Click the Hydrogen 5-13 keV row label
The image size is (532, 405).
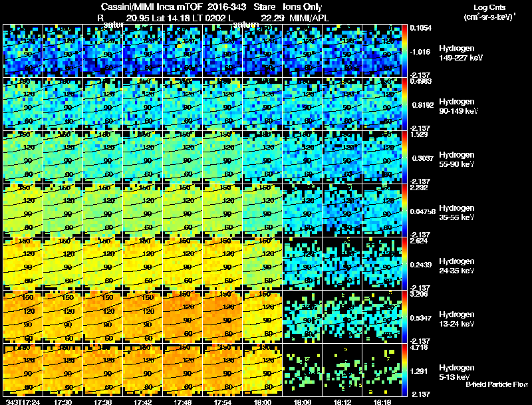click(457, 372)
